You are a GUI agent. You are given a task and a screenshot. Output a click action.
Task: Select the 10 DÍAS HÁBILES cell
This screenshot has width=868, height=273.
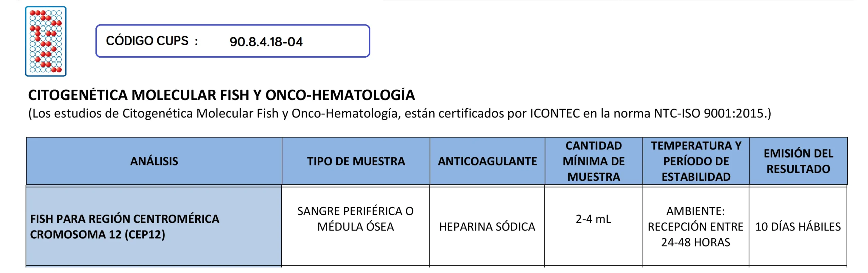[798, 227]
